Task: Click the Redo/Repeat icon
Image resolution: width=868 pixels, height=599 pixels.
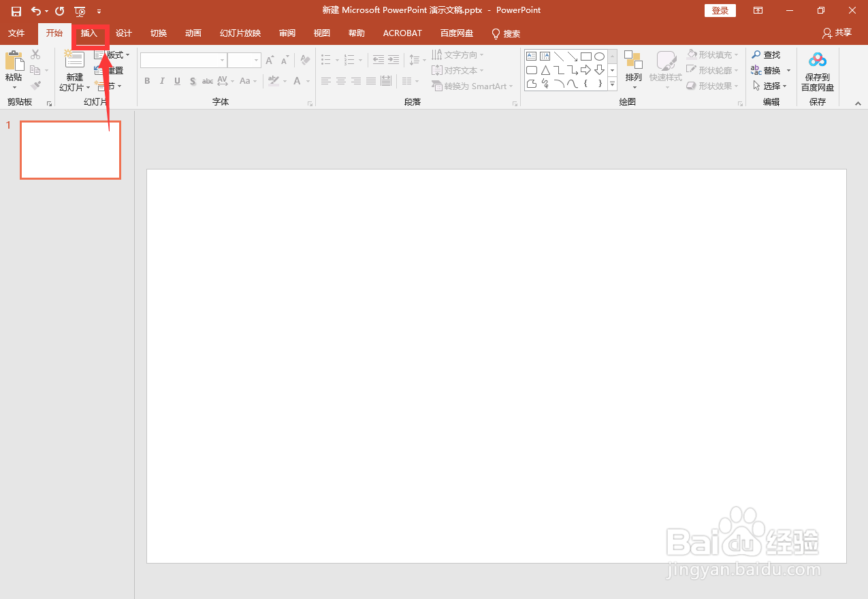Action: [x=59, y=11]
